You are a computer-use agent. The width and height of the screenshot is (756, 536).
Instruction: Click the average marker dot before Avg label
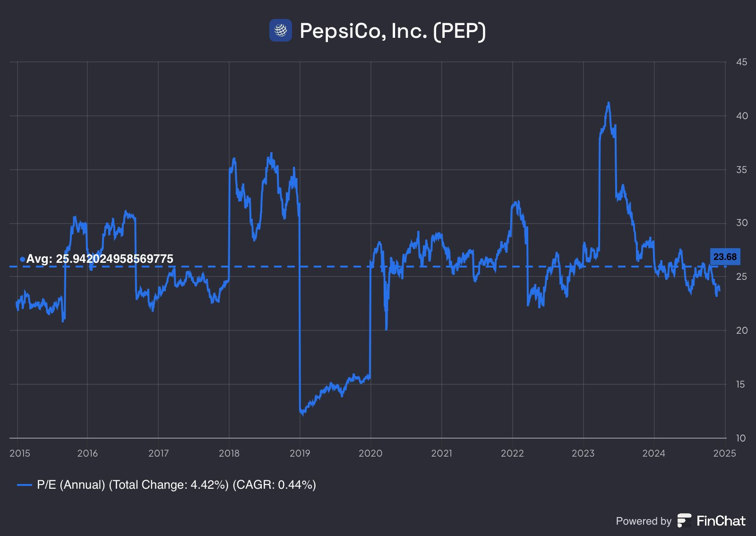click(22, 259)
